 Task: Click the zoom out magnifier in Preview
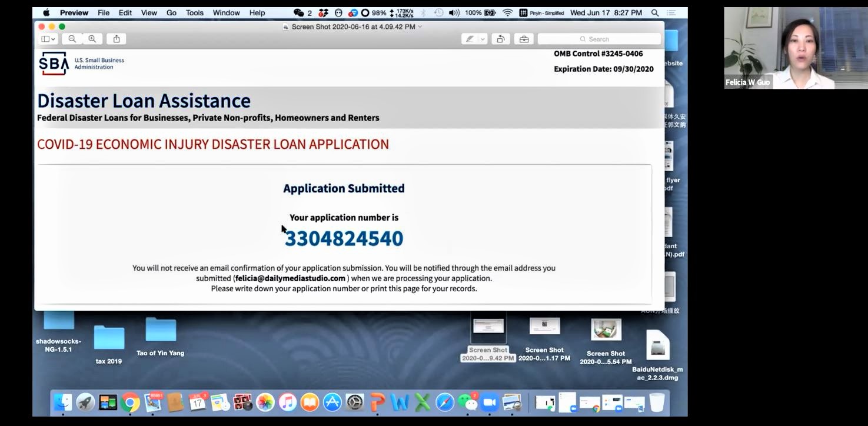point(72,39)
